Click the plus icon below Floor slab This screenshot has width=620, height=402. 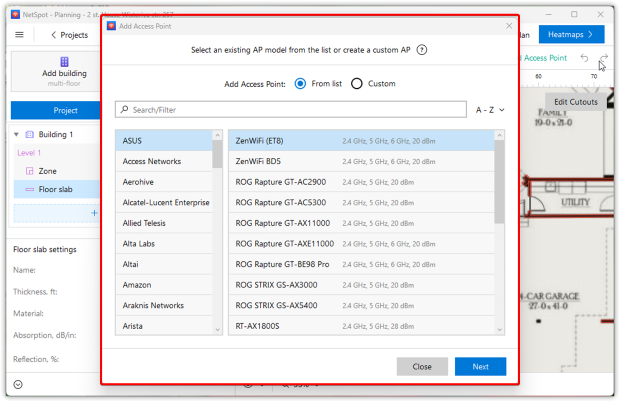(x=94, y=213)
